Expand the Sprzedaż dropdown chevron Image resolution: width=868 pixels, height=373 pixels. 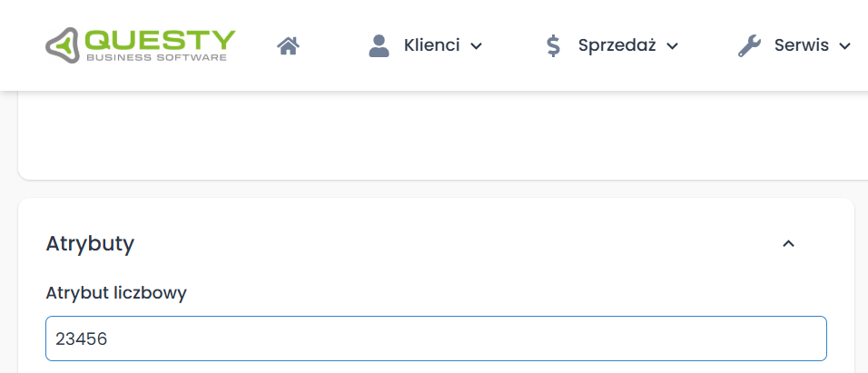click(x=672, y=46)
